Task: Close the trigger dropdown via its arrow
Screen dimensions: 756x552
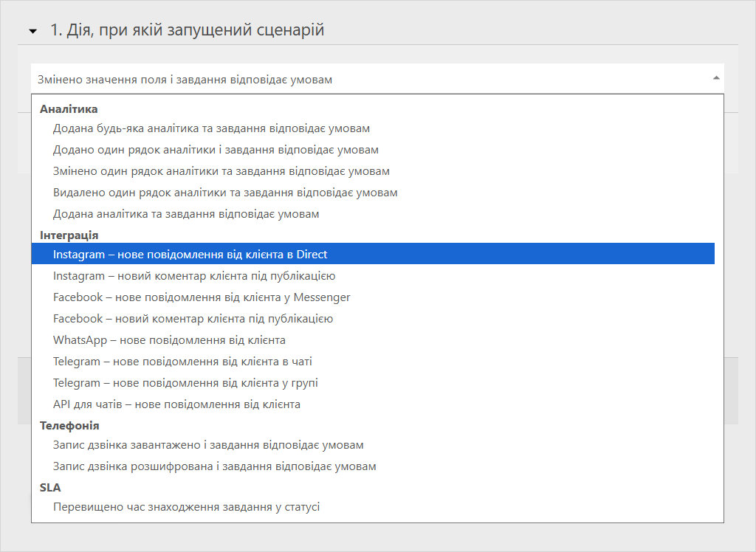Action: 715,78
